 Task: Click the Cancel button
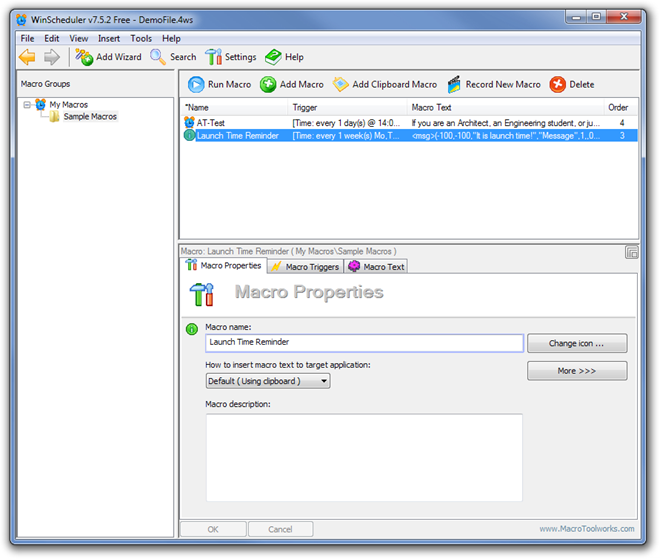coord(280,529)
